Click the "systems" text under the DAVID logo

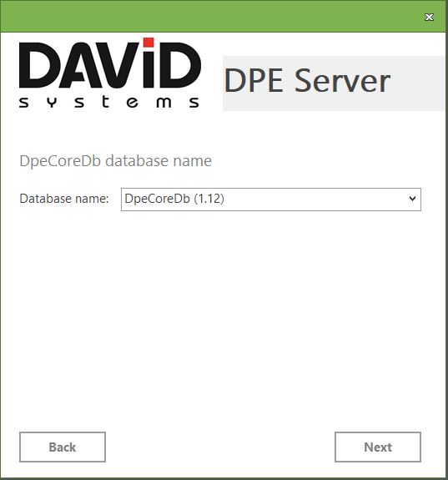coord(109,102)
